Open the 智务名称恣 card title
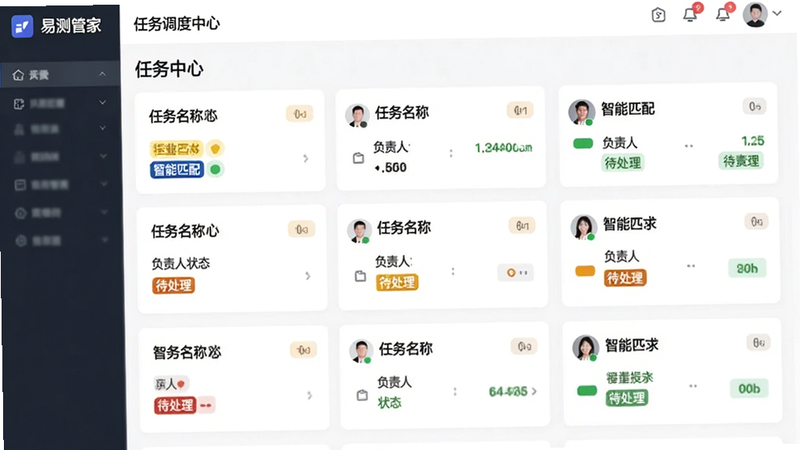 [187, 352]
